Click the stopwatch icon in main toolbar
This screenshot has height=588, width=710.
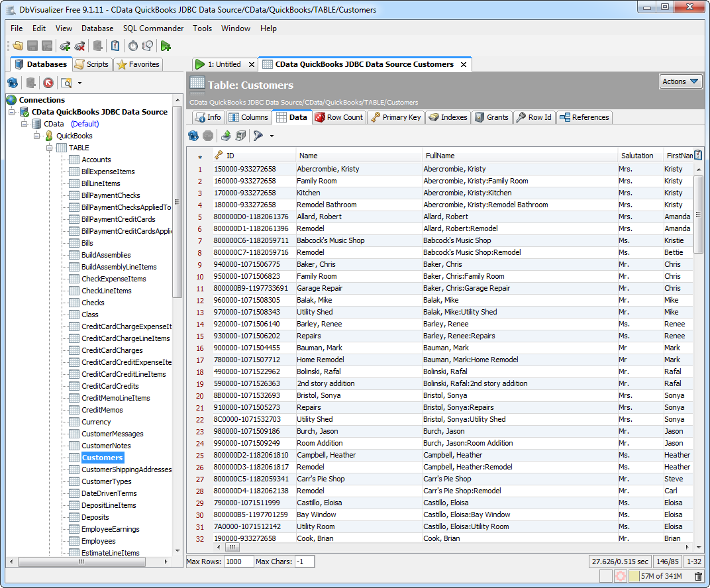(133, 46)
